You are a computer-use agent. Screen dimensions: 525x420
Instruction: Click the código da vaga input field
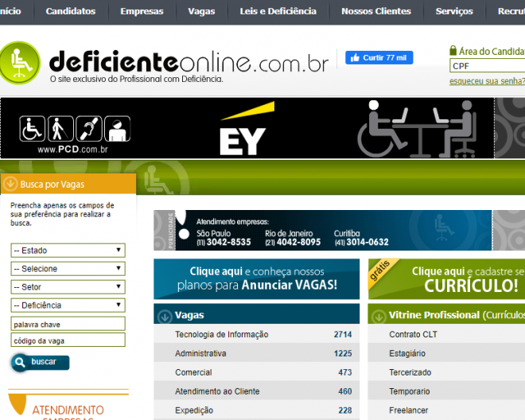(x=68, y=340)
